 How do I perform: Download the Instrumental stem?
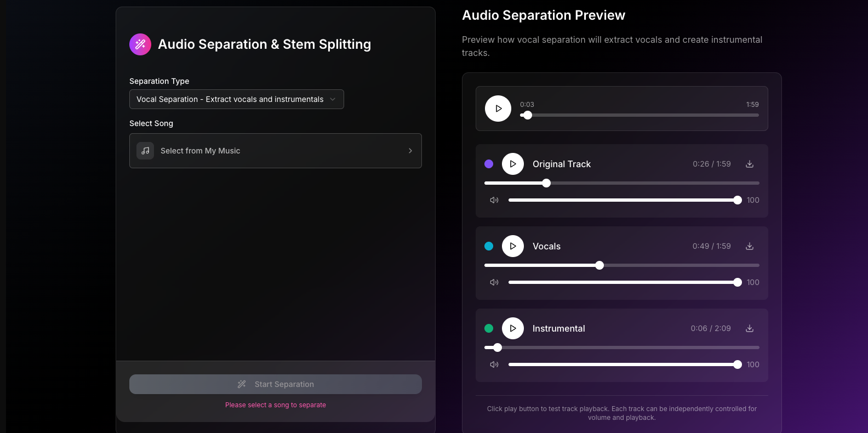click(750, 328)
